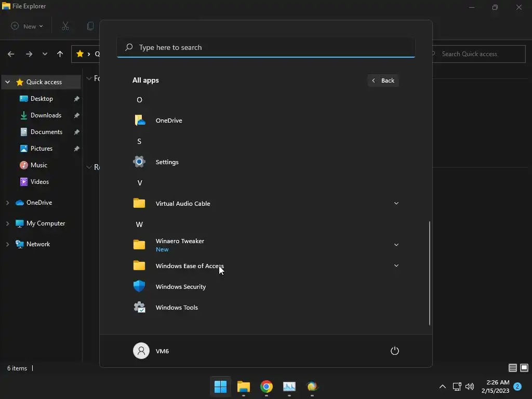Select Downloads in the navigation pane

click(42, 115)
